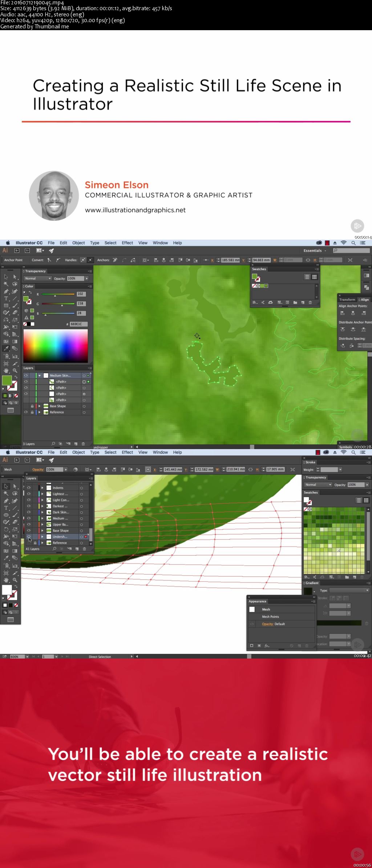The image size is (372, 868).
Task: Click orange Opacity label in Mesh control bar
Action: tap(38, 469)
